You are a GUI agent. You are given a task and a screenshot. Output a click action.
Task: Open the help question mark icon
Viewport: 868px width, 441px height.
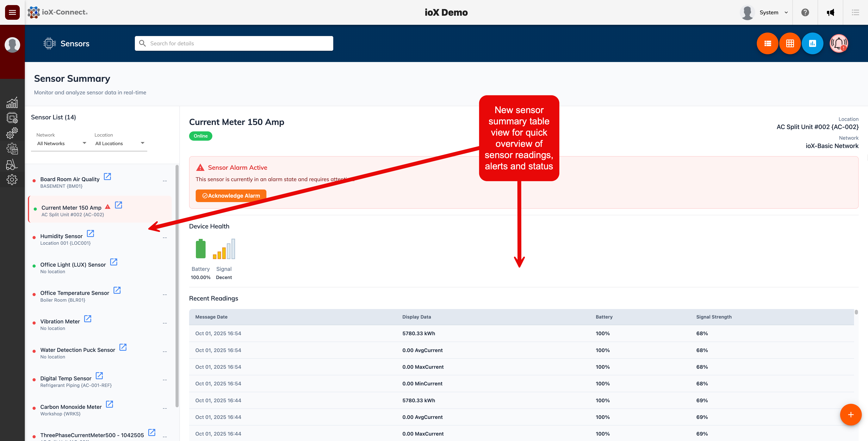(805, 12)
